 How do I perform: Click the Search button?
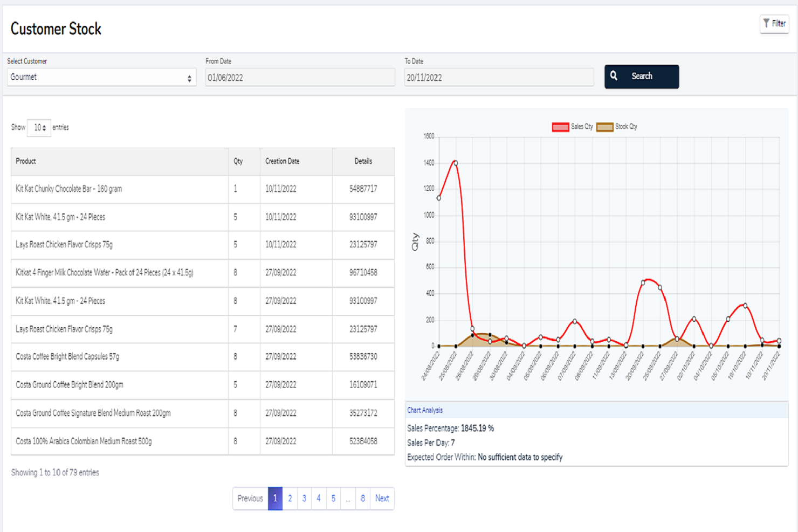click(642, 77)
